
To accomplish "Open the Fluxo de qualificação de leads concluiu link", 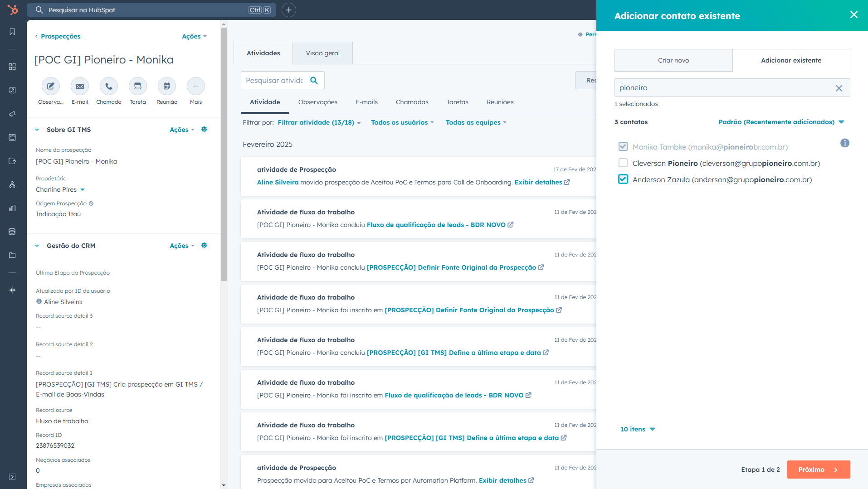I will [440, 225].
